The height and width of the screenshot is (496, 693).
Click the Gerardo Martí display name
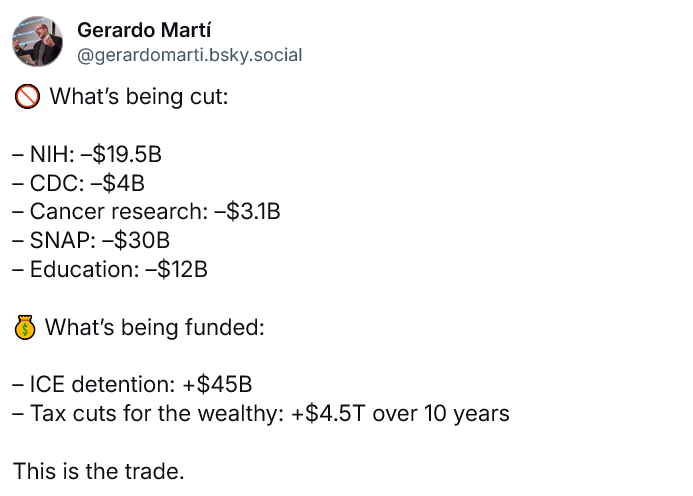coord(144,31)
